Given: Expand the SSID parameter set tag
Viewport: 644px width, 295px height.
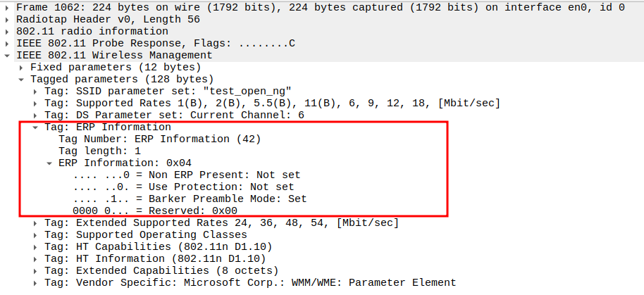Looking at the screenshot, I should [35, 92].
